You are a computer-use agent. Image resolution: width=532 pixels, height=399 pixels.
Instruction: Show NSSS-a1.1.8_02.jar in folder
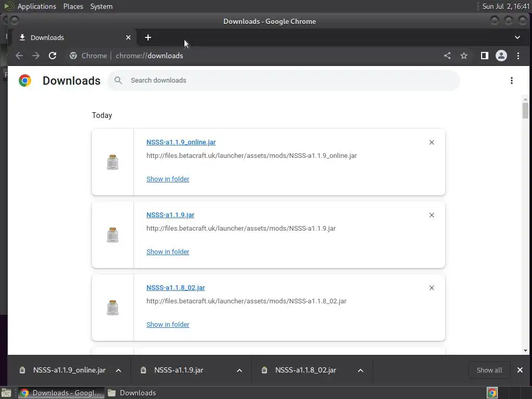tap(168, 324)
